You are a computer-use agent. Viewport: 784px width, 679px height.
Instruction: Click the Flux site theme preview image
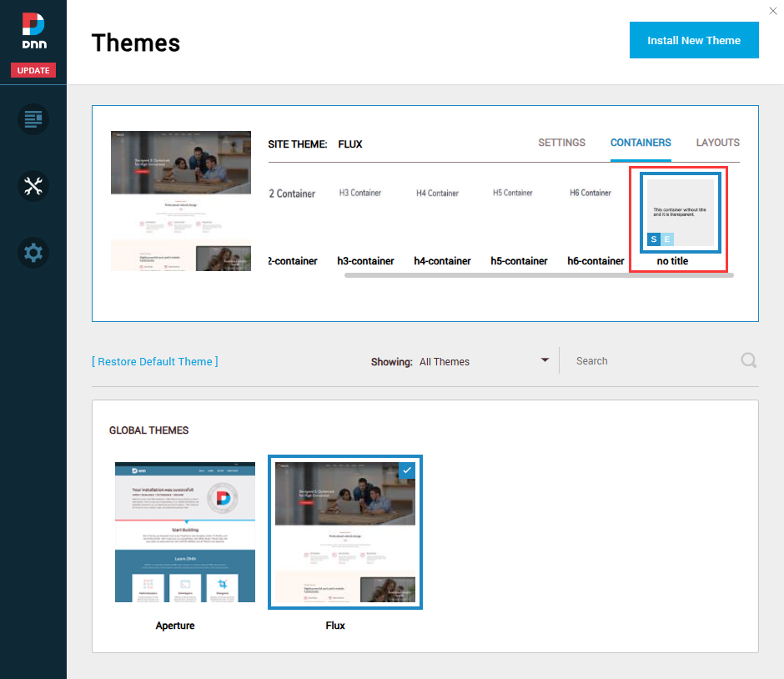[x=181, y=201]
